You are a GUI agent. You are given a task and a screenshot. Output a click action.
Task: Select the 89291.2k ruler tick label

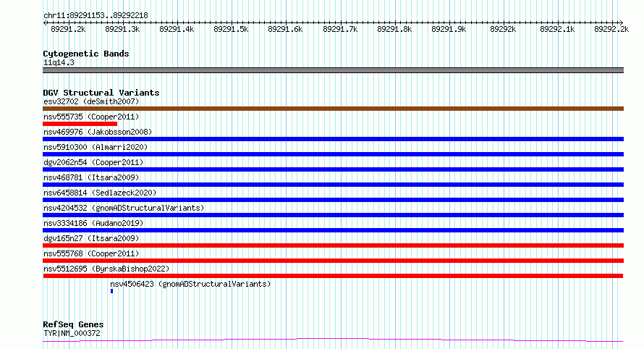68,30
